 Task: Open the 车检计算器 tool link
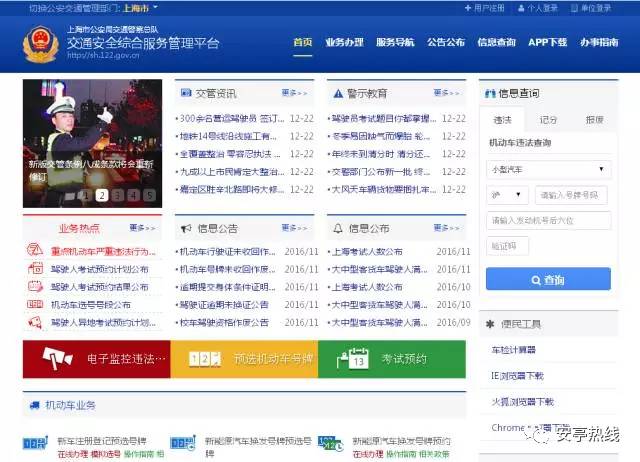pyautogui.click(x=513, y=350)
